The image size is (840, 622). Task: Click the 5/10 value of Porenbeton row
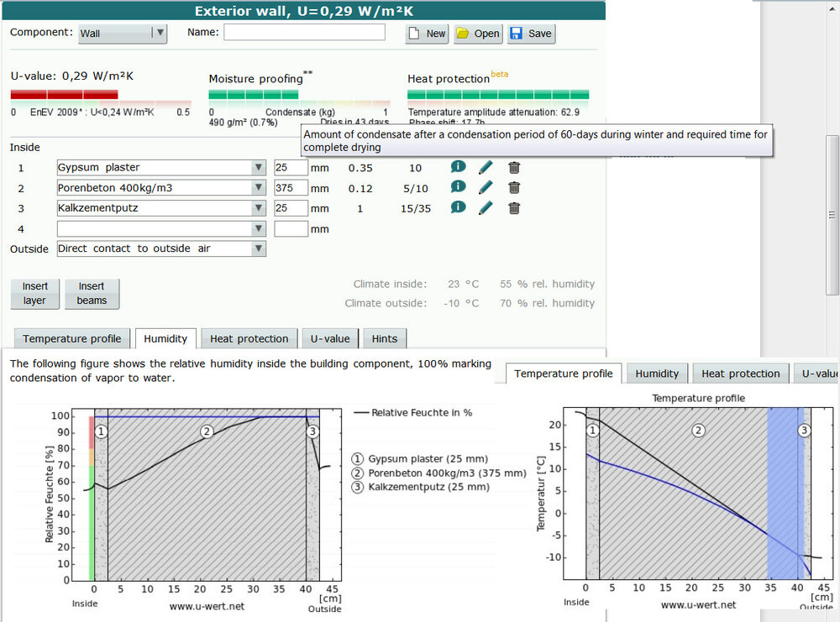point(416,188)
